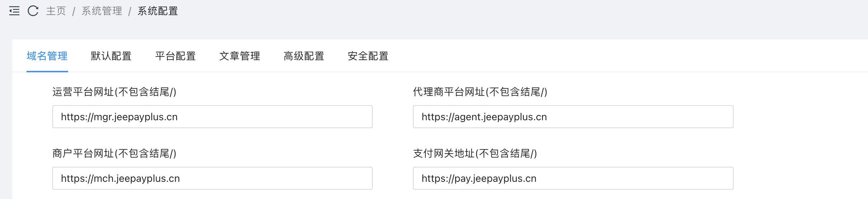Click the 商户平台网址(不包含结尾/) label
The height and width of the screenshot is (199, 868).
114,154
